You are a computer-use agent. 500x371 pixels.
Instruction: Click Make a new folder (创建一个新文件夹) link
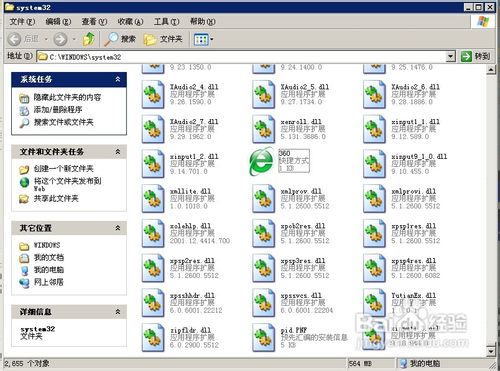[64, 169]
